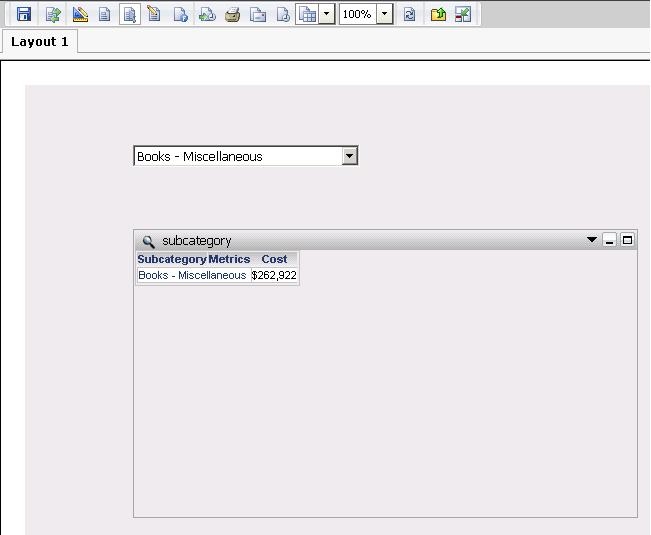Viewport: 651px width, 535px height.
Task: Click the Save icon in toolbar
Action: (x=24, y=15)
